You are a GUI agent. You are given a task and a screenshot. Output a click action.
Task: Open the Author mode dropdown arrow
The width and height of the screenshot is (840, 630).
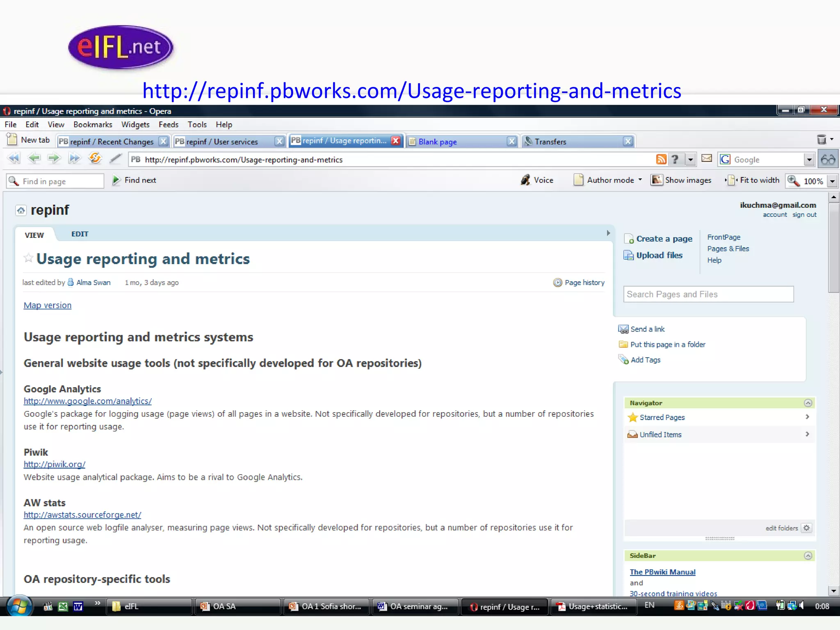640,180
